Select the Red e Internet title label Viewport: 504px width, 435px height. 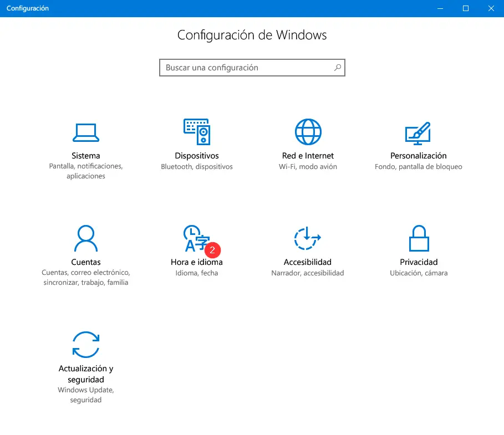point(308,156)
